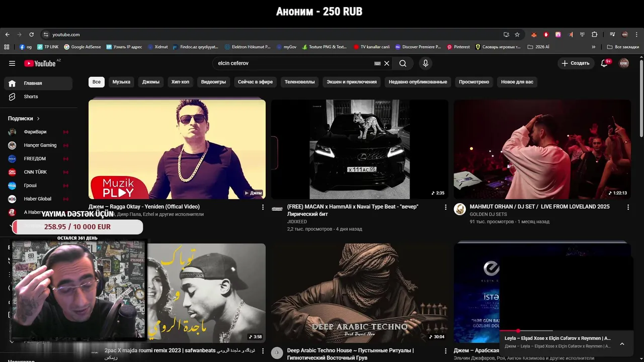Open the JIDIXEED channel link
The width and height of the screenshot is (644, 362).
click(x=297, y=222)
